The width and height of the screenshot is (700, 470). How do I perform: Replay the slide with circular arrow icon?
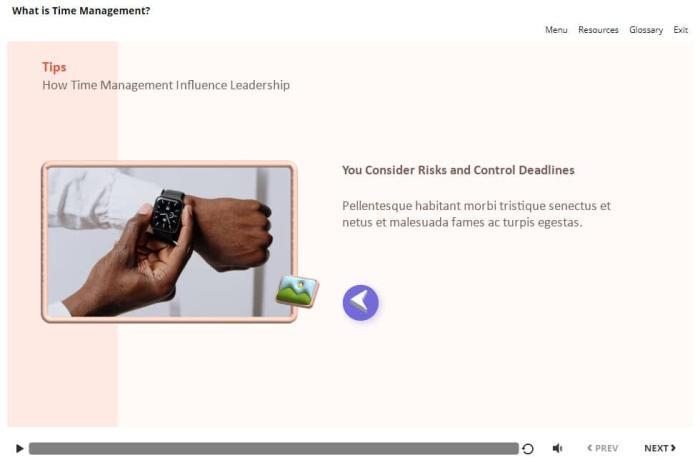(x=528, y=449)
